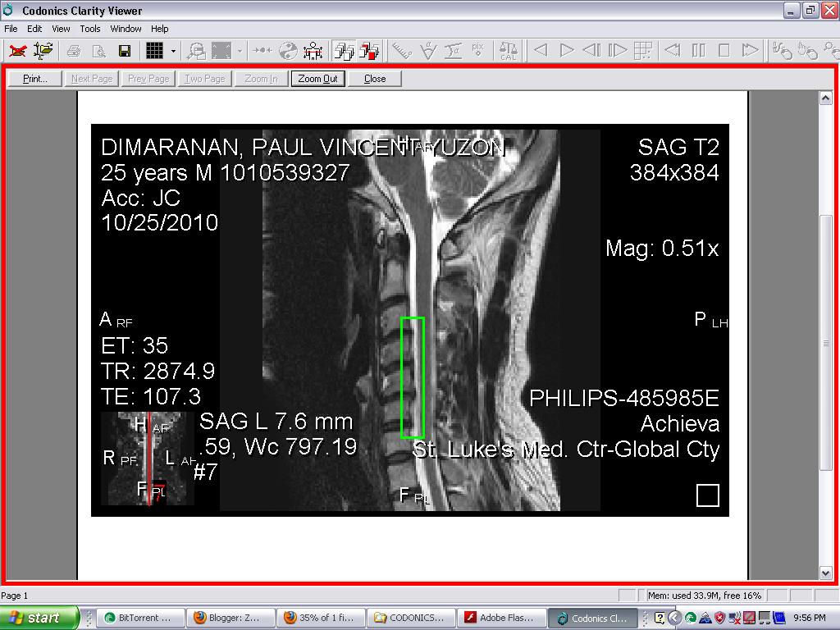This screenshot has width=840, height=630.
Task: Select the pixel value probe tool
Action: 477,50
